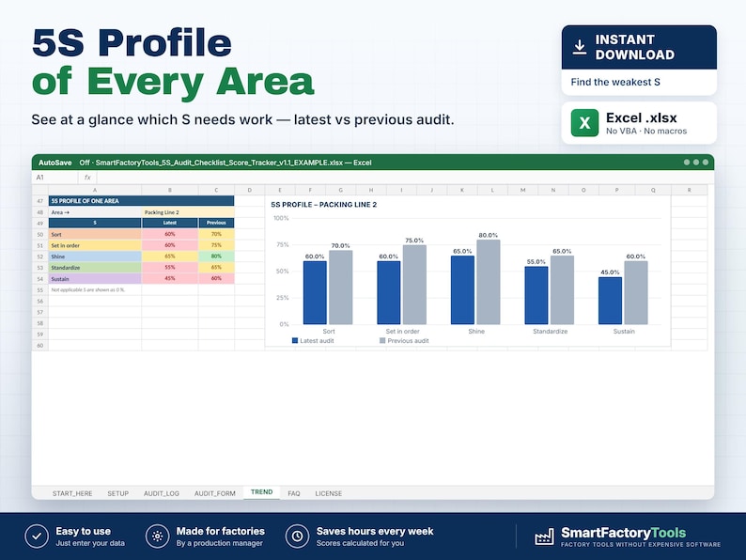Select the Sort row label cell
Screen dimensions: 746x560
(95, 234)
